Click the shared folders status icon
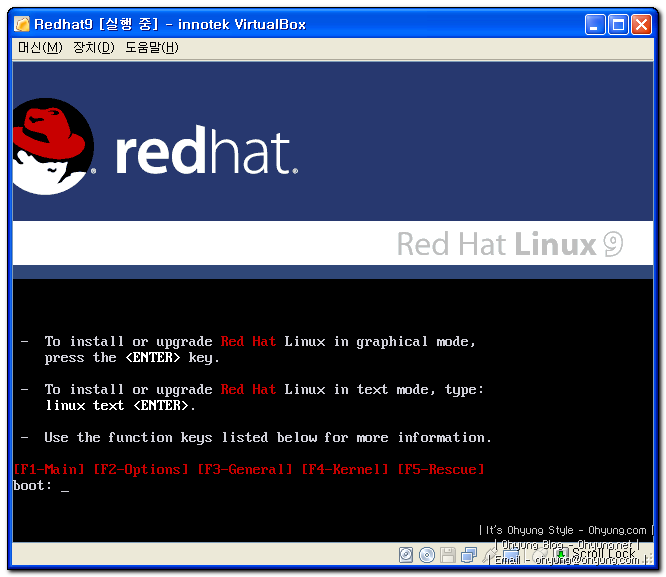 coord(511,555)
